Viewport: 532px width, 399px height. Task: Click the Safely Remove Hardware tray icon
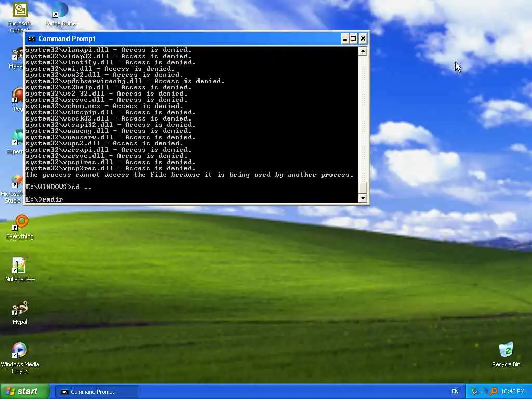pos(474,392)
